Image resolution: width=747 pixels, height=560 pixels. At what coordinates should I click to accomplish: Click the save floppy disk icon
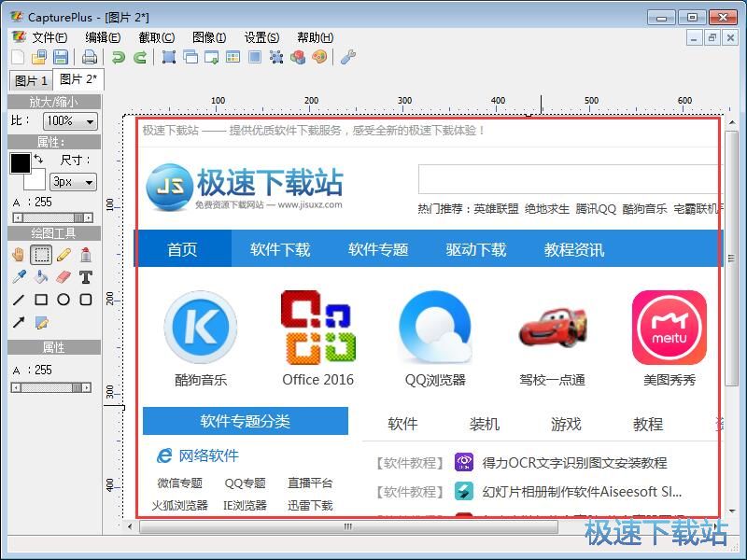coord(60,57)
